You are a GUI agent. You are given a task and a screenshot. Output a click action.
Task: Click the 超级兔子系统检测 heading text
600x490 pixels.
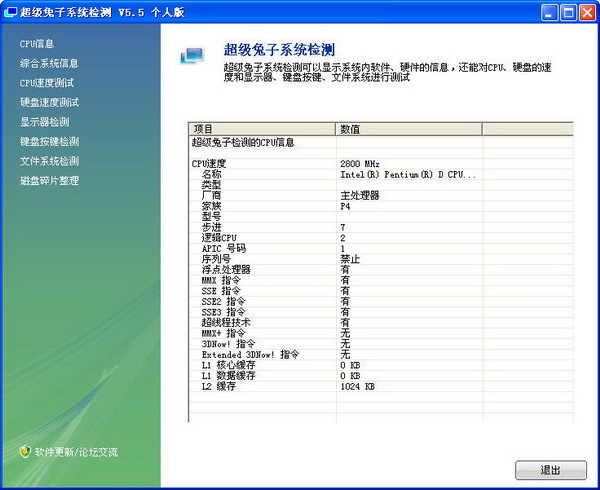(x=279, y=50)
